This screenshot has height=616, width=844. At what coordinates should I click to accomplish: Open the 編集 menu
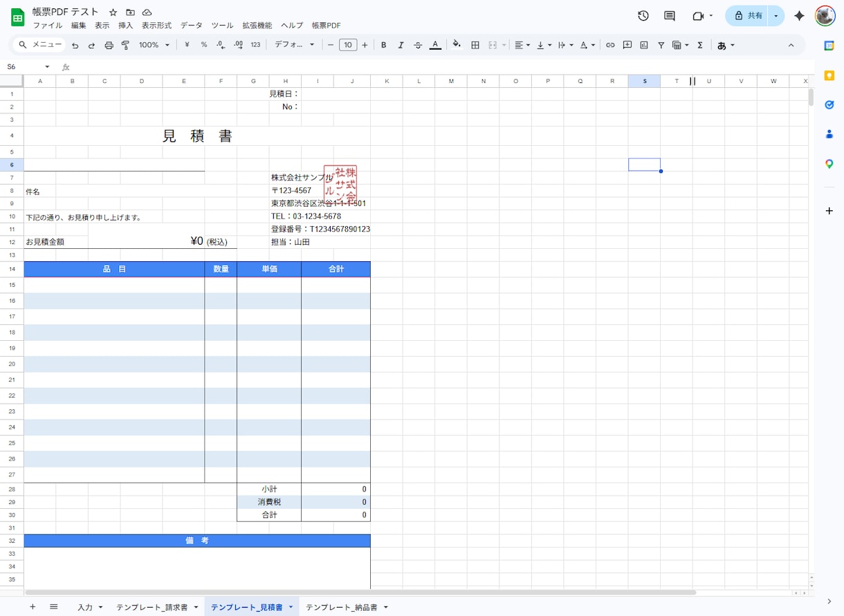click(79, 26)
